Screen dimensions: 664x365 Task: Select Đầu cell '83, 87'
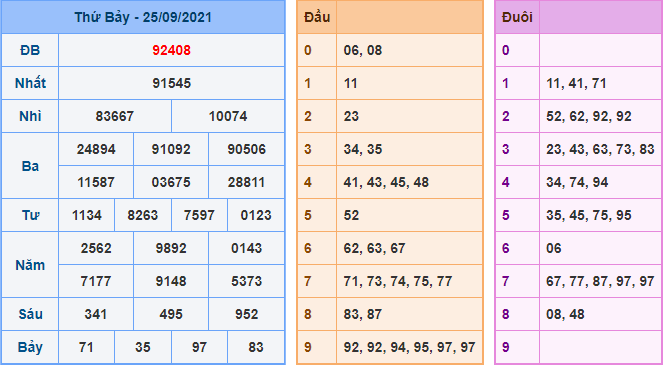point(409,315)
